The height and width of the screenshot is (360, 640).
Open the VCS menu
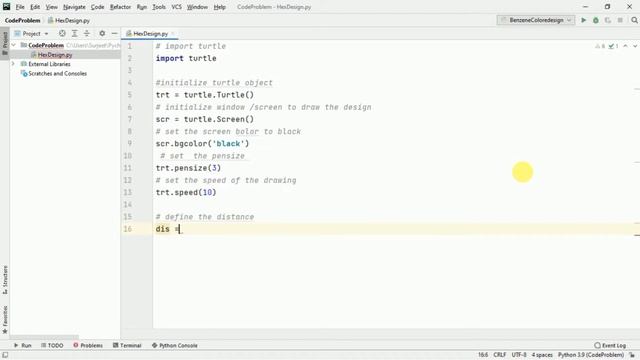coord(176,7)
